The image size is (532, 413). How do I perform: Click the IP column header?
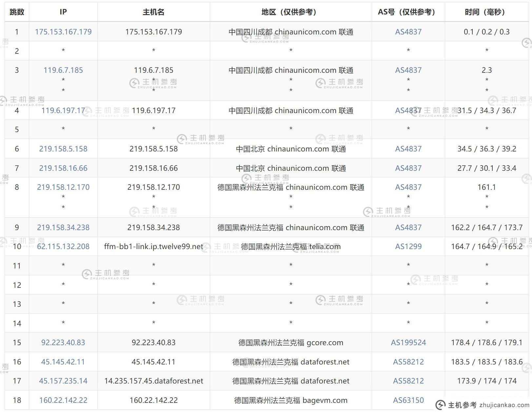[x=63, y=12]
